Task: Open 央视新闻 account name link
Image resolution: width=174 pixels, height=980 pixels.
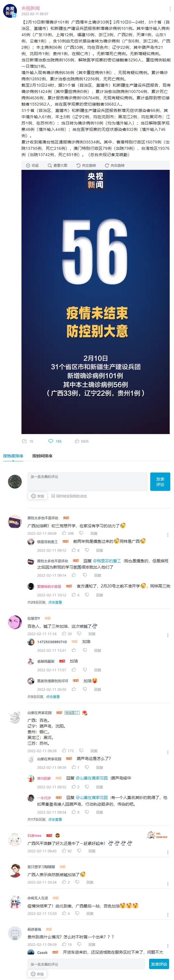Action: coord(30,8)
